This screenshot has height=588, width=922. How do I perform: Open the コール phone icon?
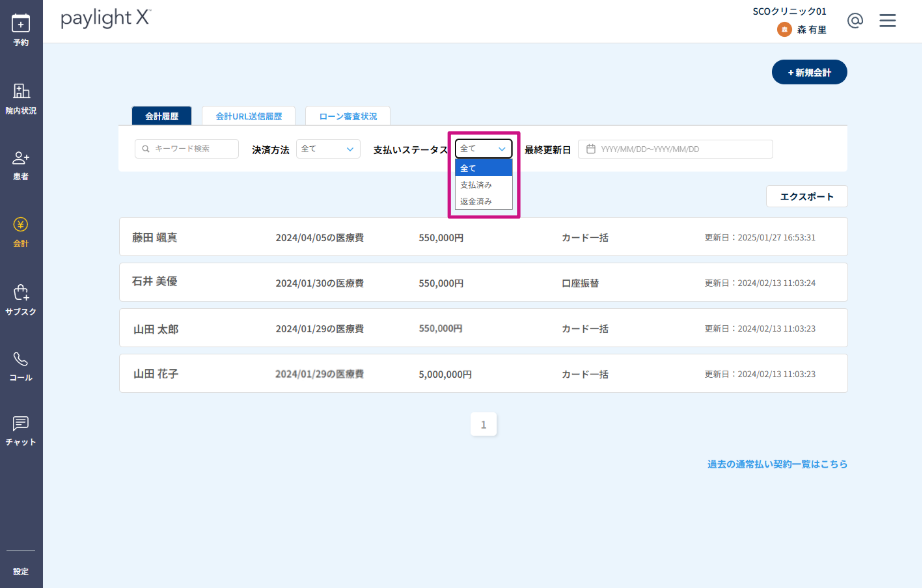point(21,366)
